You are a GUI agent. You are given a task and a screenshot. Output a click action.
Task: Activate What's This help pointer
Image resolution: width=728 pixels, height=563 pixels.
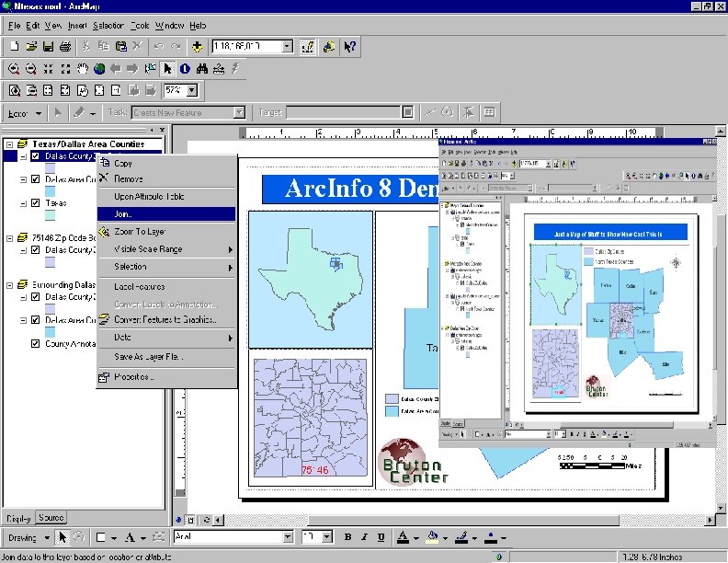coord(349,46)
